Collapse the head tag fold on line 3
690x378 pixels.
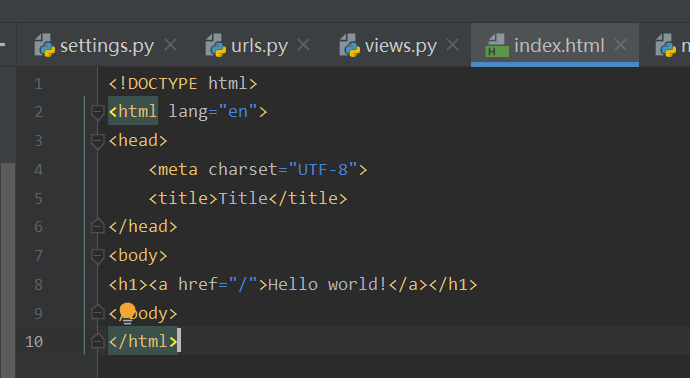(x=97, y=141)
